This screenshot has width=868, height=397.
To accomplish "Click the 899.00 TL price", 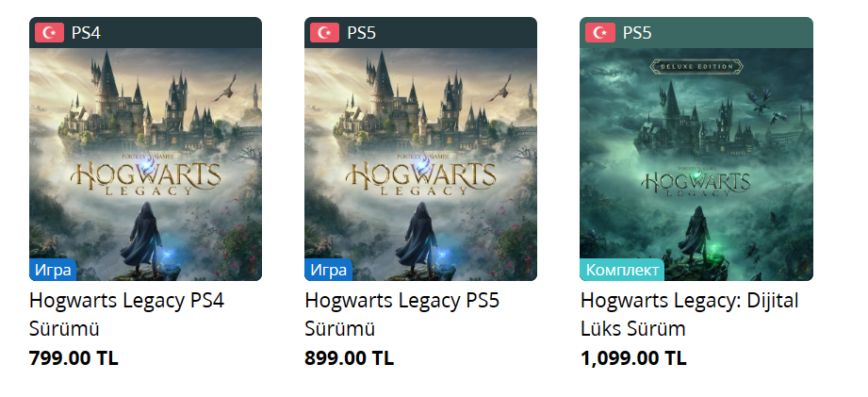I will (349, 358).
